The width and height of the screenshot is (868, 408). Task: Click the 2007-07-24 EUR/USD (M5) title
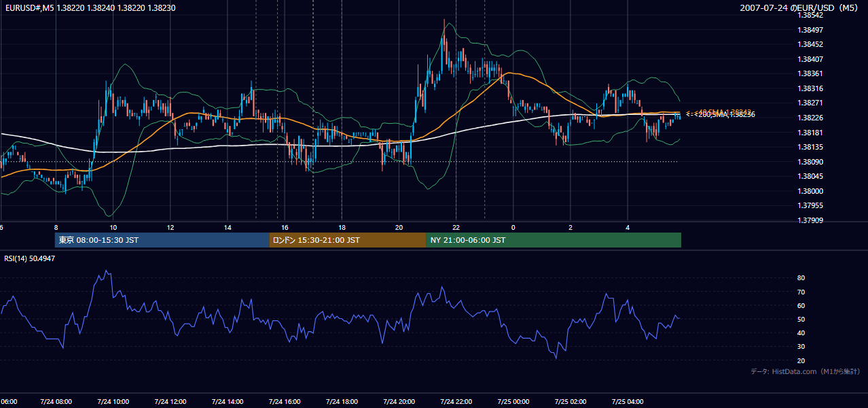[x=800, y=8]
